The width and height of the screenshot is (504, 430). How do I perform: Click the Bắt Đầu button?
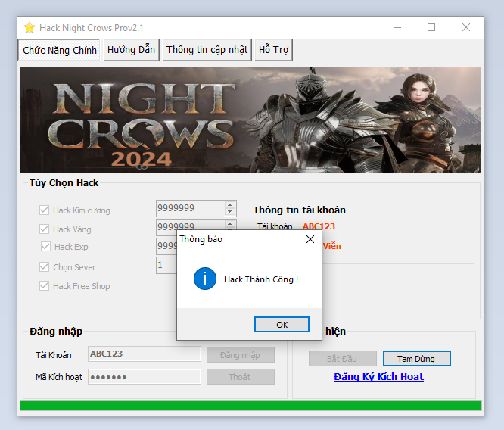(x=343, y=359)
